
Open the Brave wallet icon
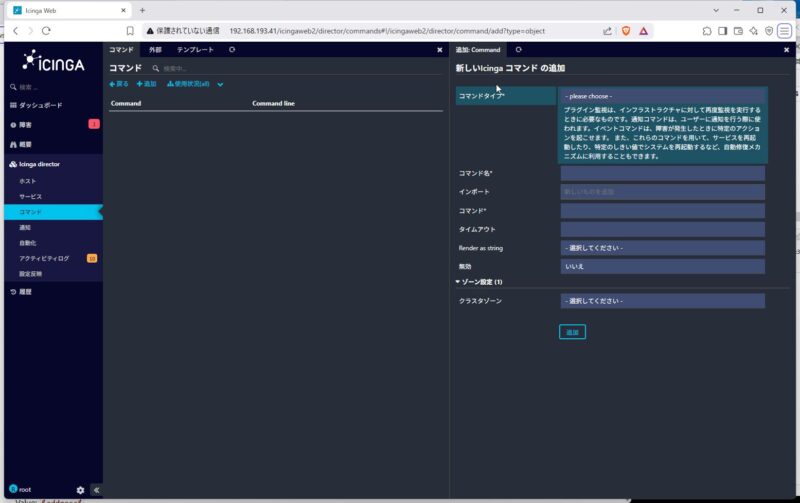click(x=738, y=31)
